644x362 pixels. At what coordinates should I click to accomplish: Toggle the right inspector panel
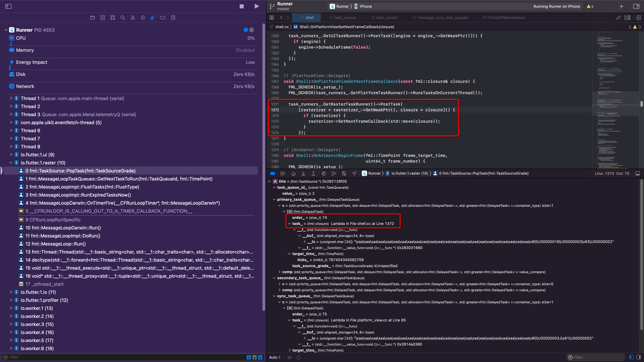(636, 7)
